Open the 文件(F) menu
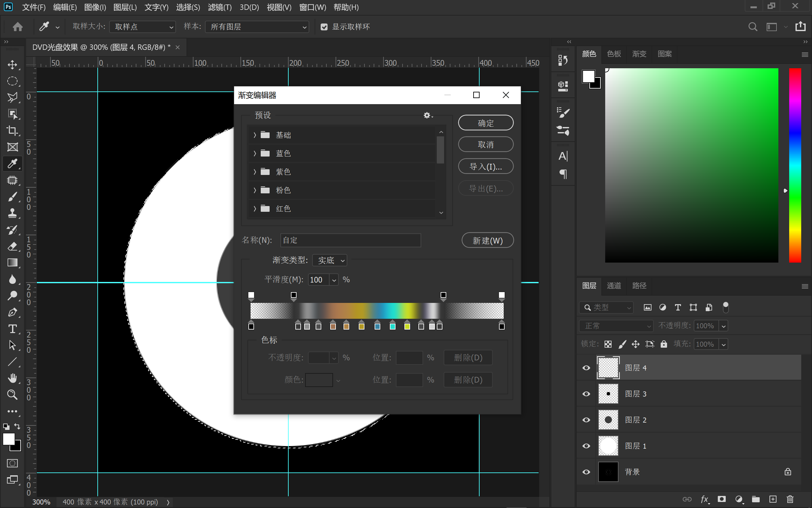The width and height of the screenshot is (812, 508). 34,7
